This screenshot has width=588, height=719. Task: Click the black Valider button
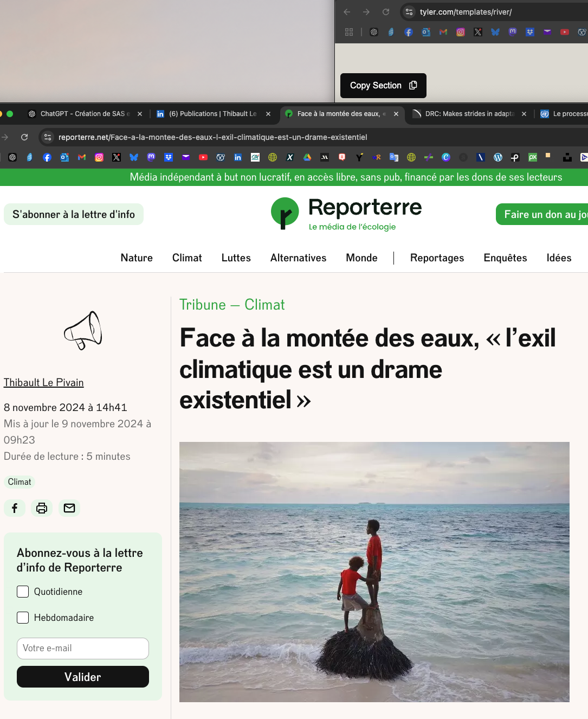point(83,677)
